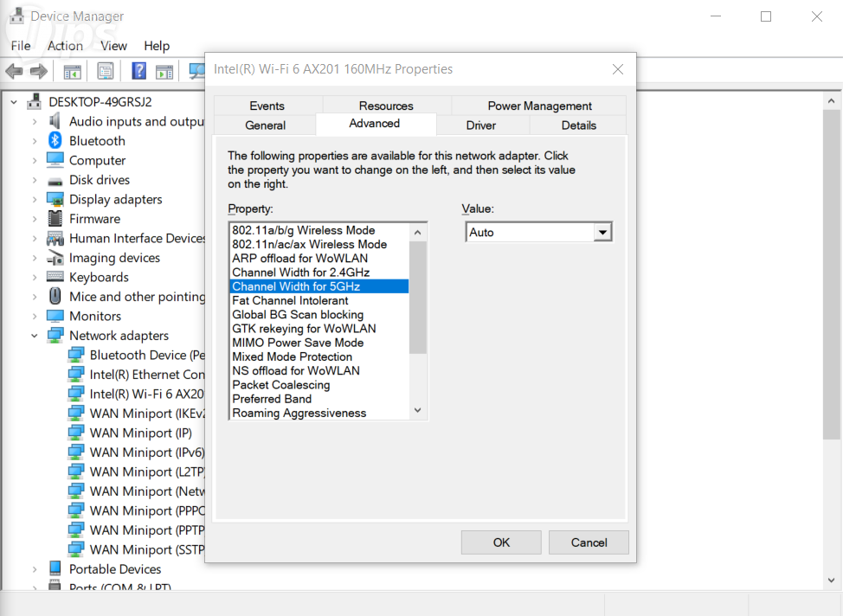Switch to the Events tab

(267, 106)
